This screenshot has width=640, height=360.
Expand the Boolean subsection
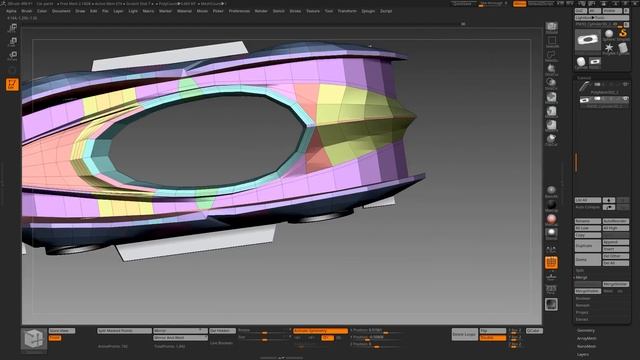[583, 298]
